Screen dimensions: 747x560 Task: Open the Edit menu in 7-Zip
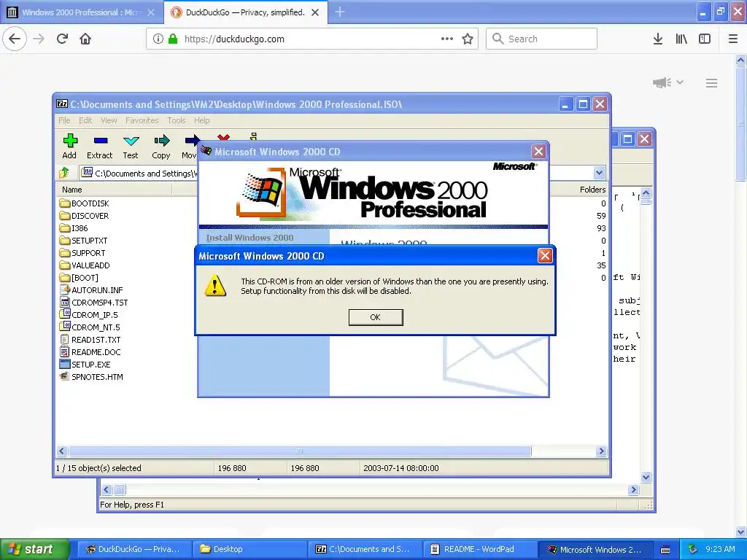[x=85, y=120]
